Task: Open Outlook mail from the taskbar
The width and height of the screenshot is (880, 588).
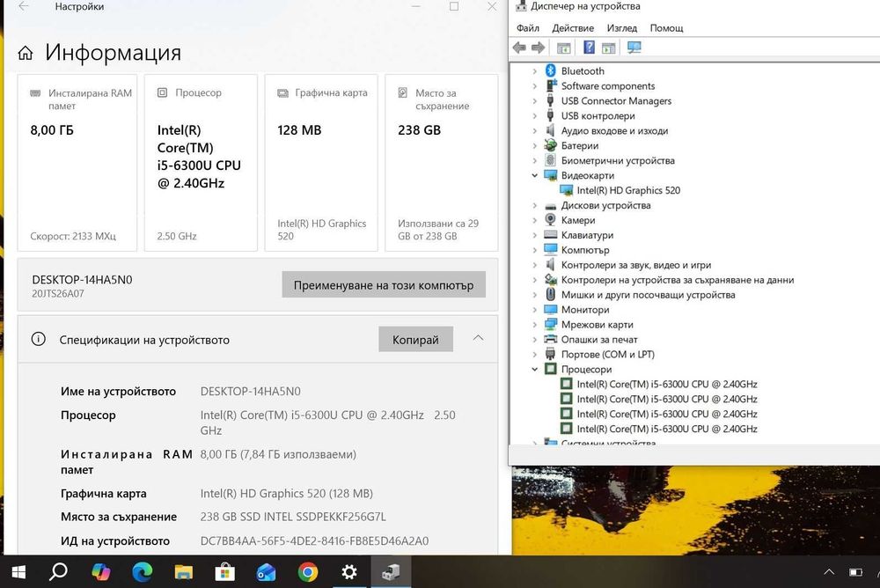Action: pyautogui.click(x=266, y=572)
